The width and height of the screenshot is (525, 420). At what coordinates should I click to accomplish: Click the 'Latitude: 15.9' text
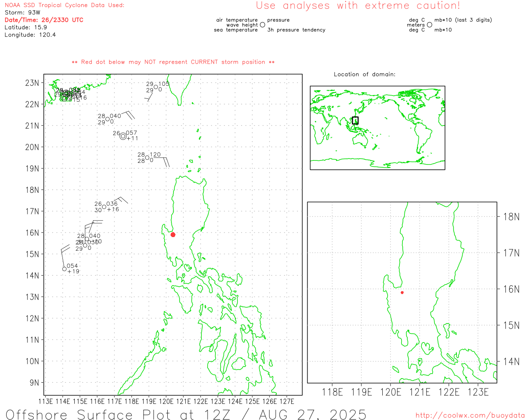[x=26, y=27]
